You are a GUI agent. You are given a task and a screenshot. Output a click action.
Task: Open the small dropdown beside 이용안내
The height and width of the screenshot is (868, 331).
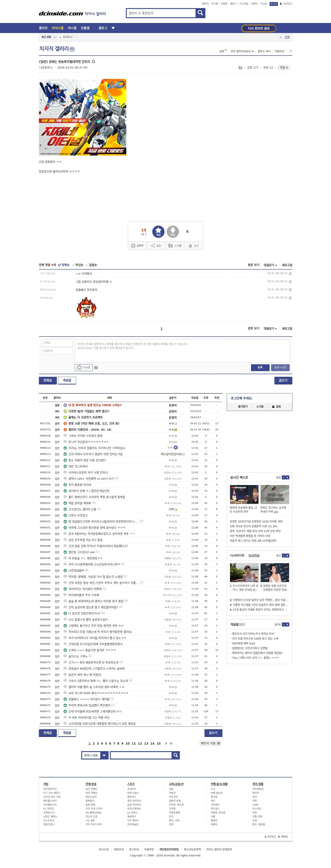(x=291, y=51)
